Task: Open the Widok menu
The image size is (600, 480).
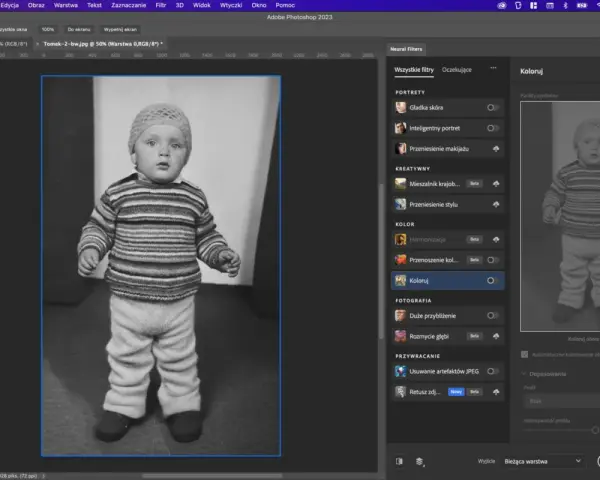Action: [x=202, y=5]
